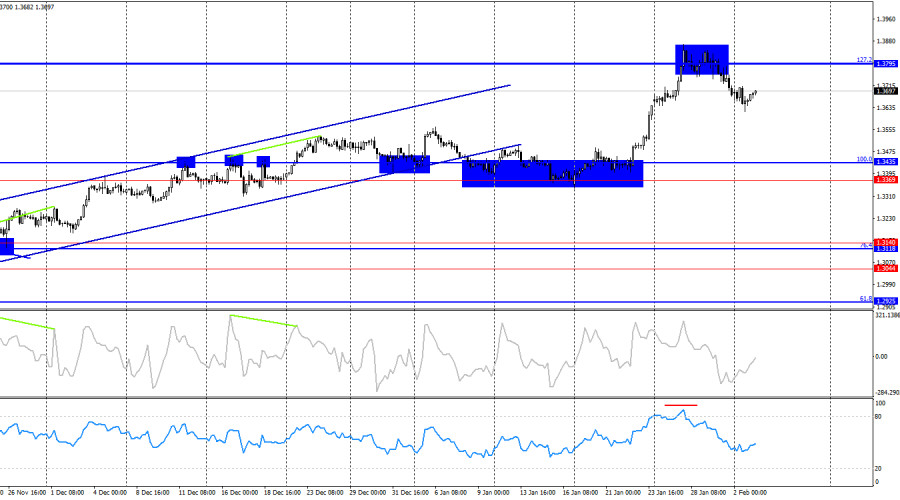Click the 0.00 value on oscillator scale
The height and width of the screenshot is (500, 900).
coord(881,356)
